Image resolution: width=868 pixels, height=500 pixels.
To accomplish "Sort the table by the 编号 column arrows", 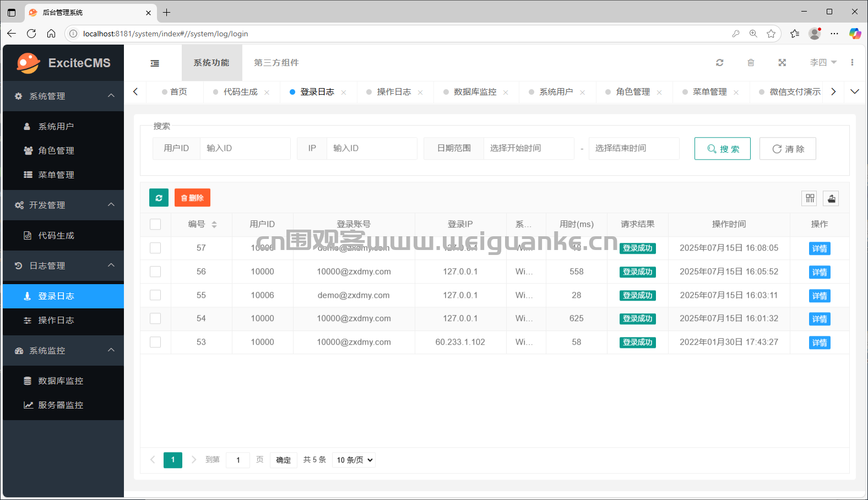I will coord(214,224).
